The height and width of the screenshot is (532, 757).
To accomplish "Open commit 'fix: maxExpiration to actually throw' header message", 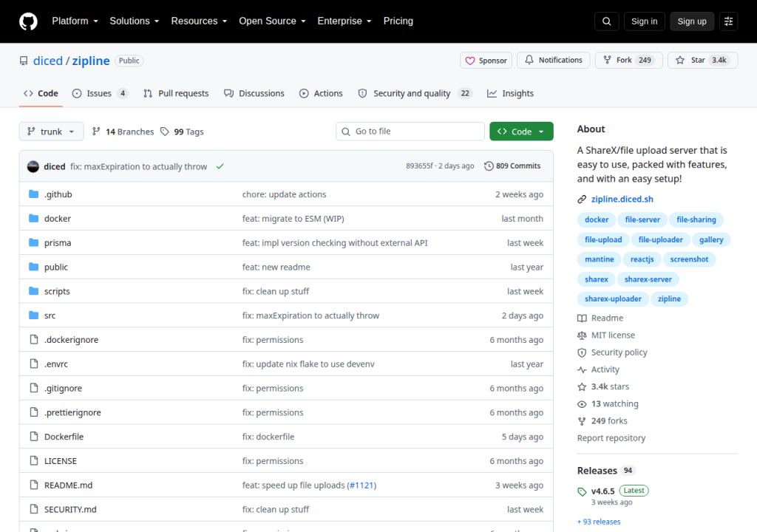I will pyautogui.click(x=138, y=166).
